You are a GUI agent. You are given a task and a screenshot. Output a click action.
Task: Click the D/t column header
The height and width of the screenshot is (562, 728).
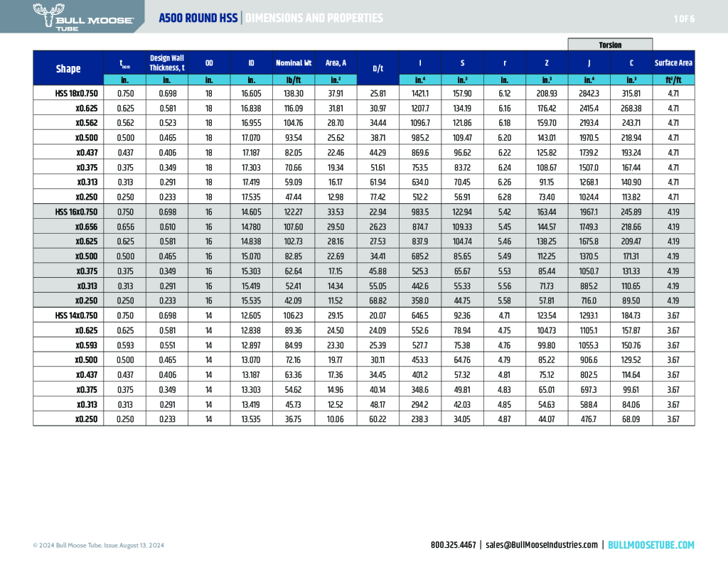click(378, 68)
